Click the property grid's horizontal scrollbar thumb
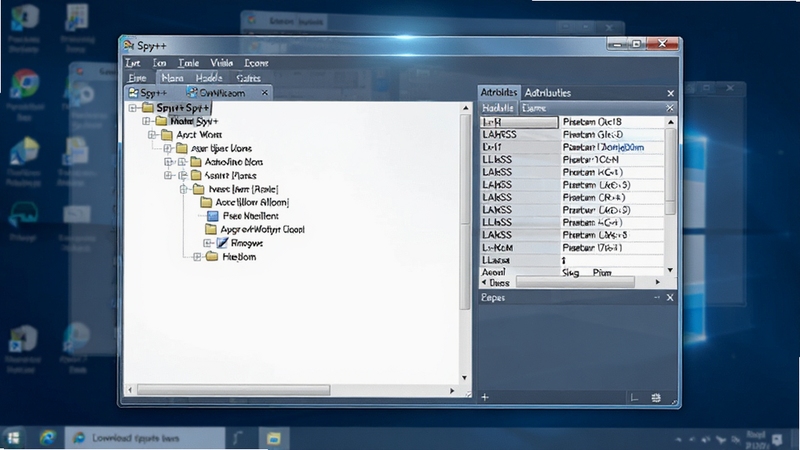 click(x=575, y=282)
